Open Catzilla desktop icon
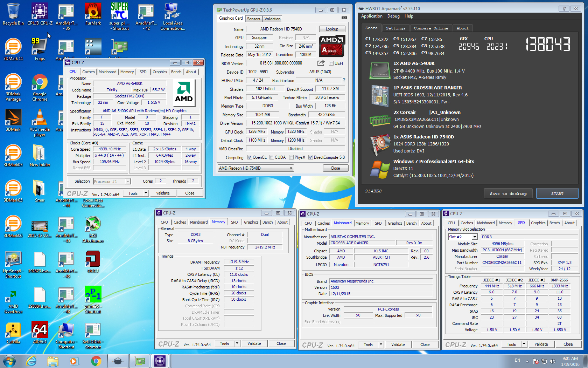Viewport: 588px width, 368px height. coord(13,333)
